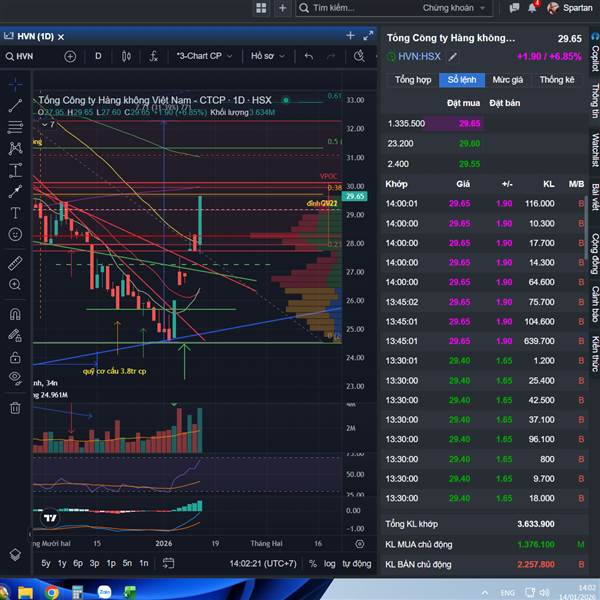Select the zoom in tool
This screenshot has height=600, width=600.
(15, 284)
